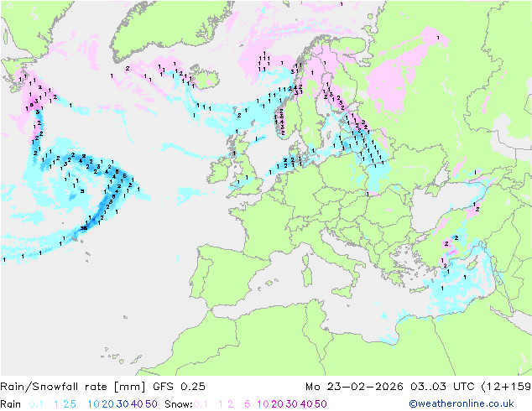Image resolution: width=532 pixels, height=411 pixels.
Task: Select the Snow legend 5 value
Action: 248,404
